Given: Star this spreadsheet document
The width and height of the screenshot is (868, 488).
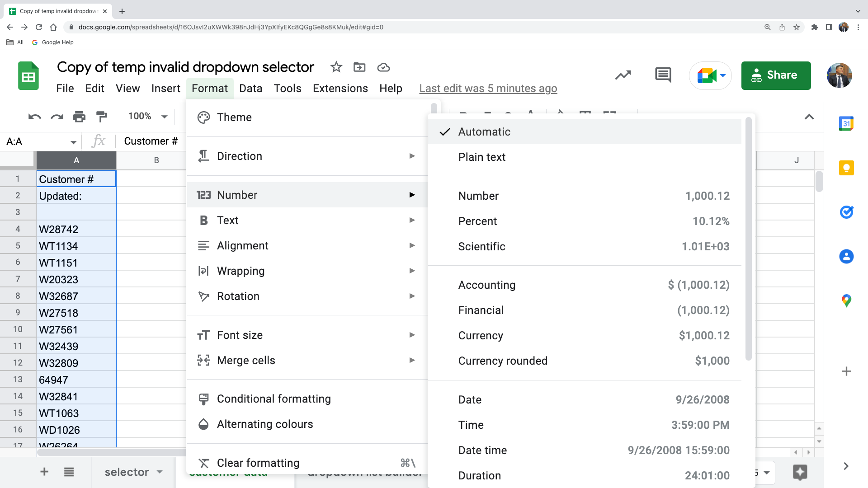Looking at the screenshot, I should click(336, 67).
